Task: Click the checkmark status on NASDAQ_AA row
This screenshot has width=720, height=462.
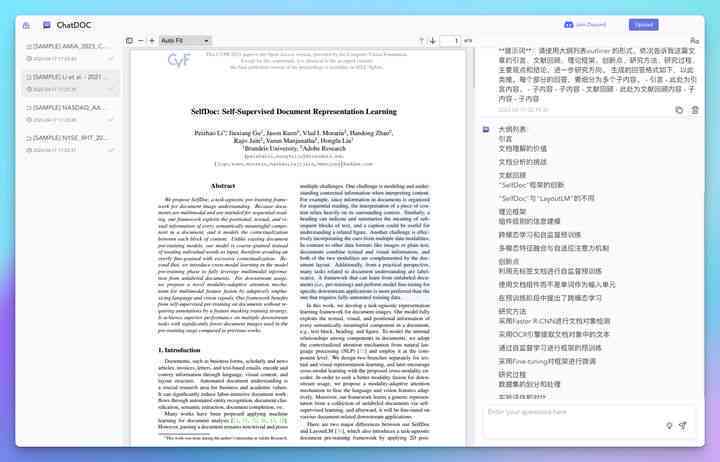Action: point(111,120)
